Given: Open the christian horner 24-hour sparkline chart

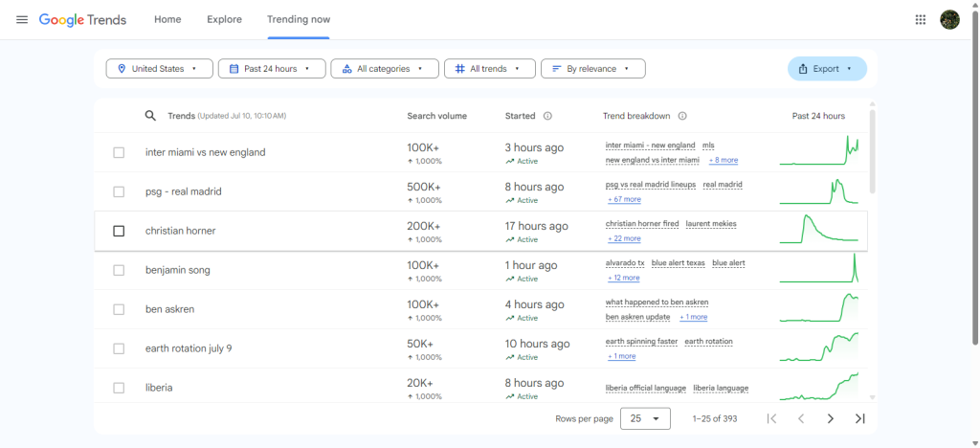Looking at the screenshot, I should pyautogui.click(x=819, y=228).
